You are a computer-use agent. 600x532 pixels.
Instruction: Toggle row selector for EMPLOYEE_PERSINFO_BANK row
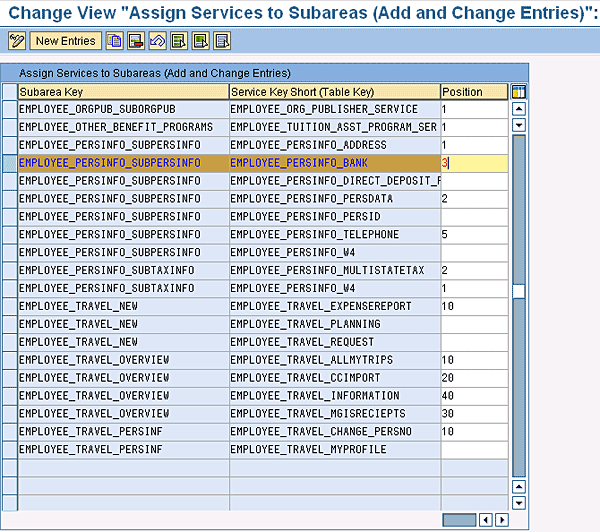10,163
